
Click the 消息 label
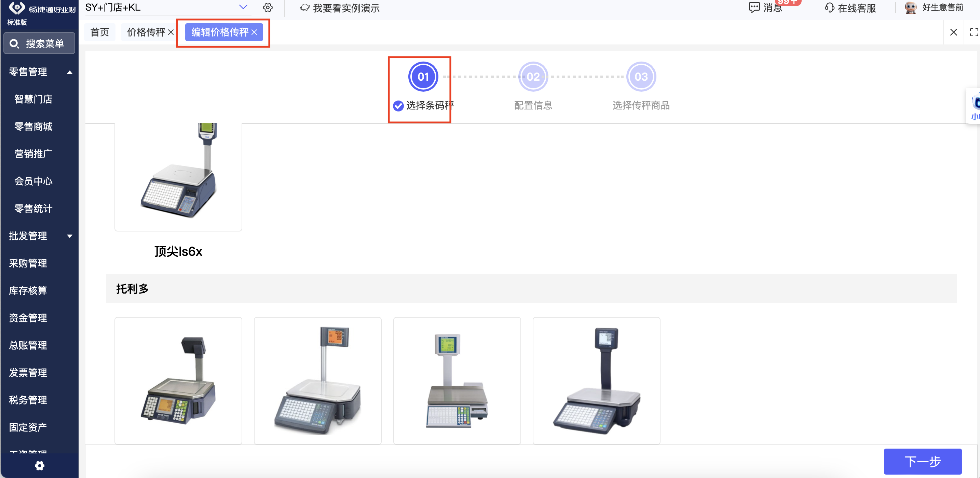(773, 8)
